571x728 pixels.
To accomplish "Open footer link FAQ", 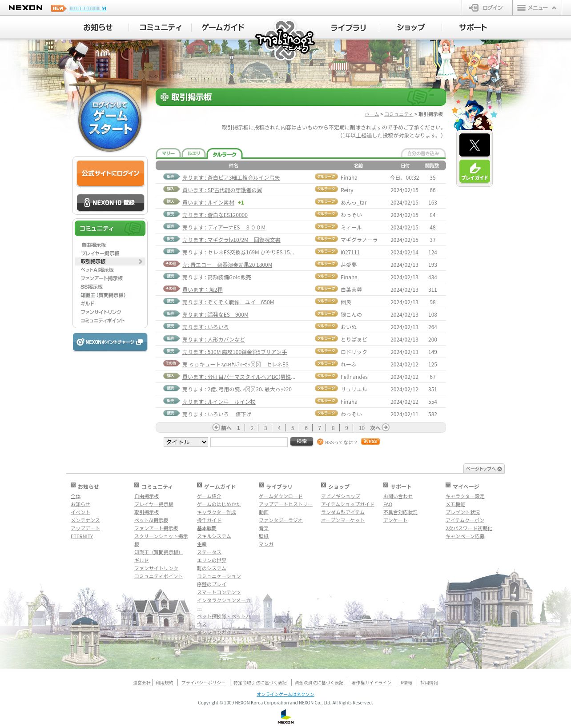I will tap(388, 504).
